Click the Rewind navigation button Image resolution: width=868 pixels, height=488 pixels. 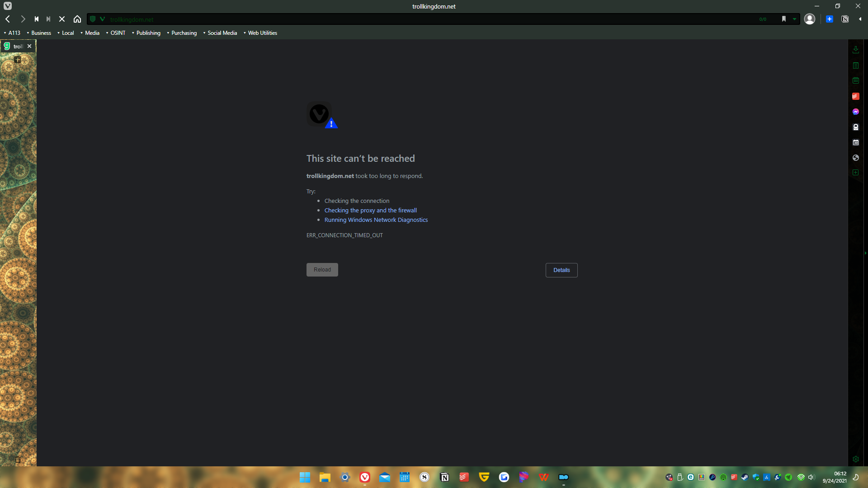[x=37, y=19]
